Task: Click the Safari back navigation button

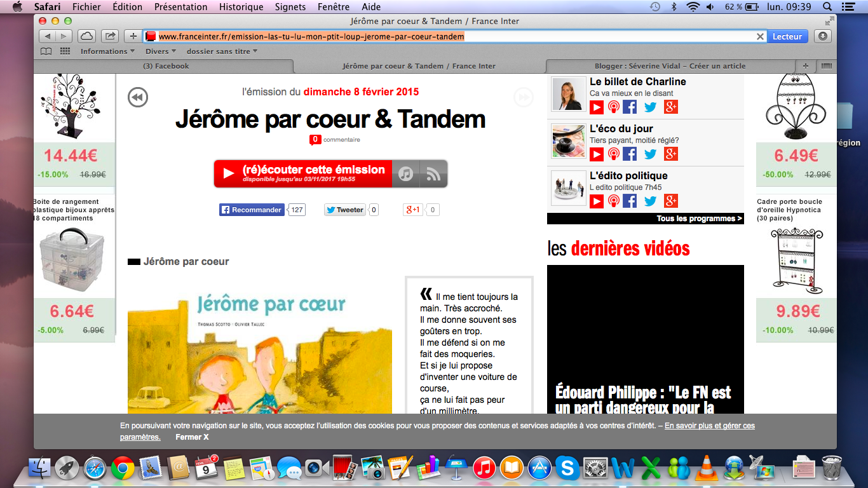Action: (48, 36)
